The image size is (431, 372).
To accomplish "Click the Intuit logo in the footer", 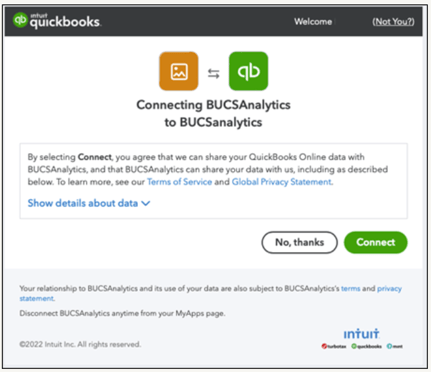I will click(361, 334).
